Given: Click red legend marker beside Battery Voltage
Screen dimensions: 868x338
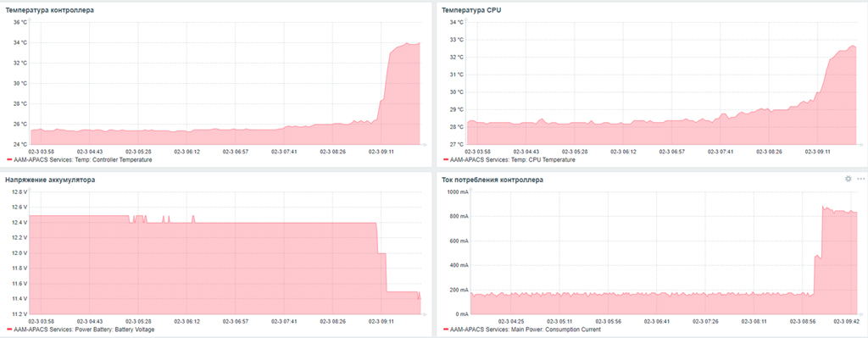Looking at the screenshot, I should 8,330.
